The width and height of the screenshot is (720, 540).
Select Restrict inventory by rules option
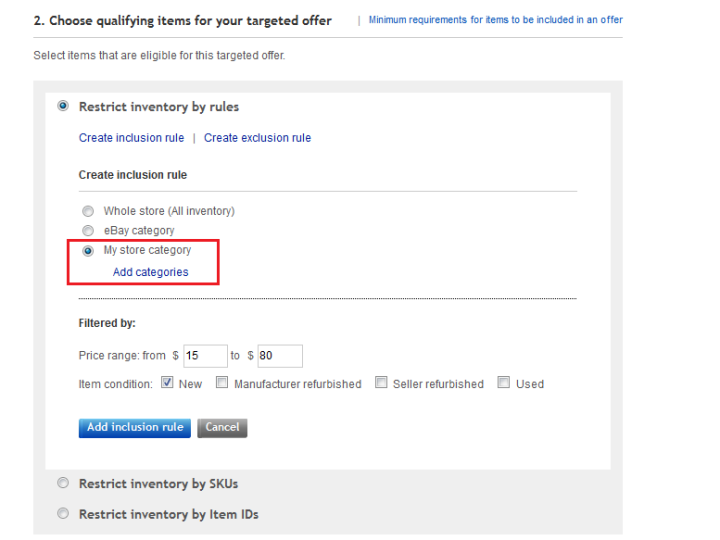click(63, 106)
